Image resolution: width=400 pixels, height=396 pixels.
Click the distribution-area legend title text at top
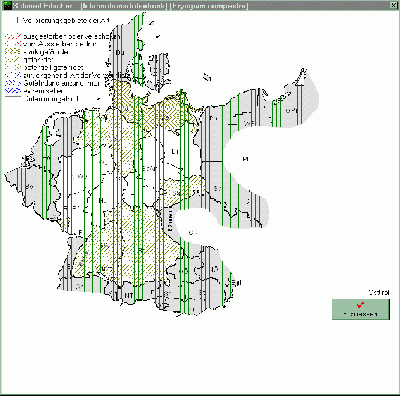point(66,20)
